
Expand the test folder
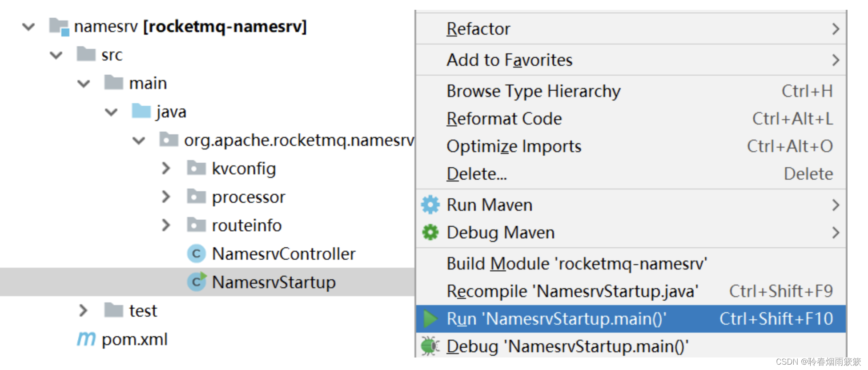click(83, 310)
